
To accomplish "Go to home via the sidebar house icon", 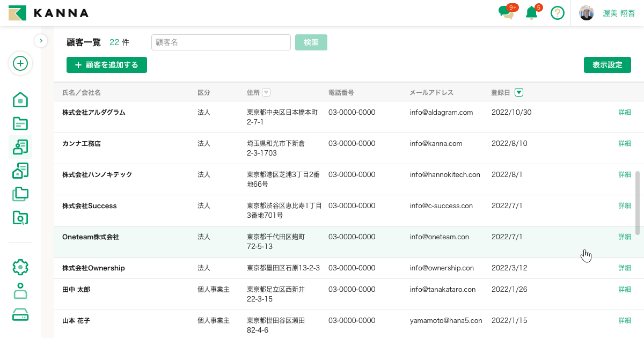I will click(x=20, y=100).
